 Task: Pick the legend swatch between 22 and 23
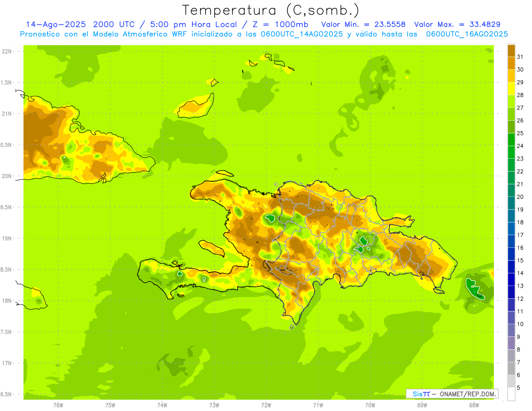coord(511,165)
